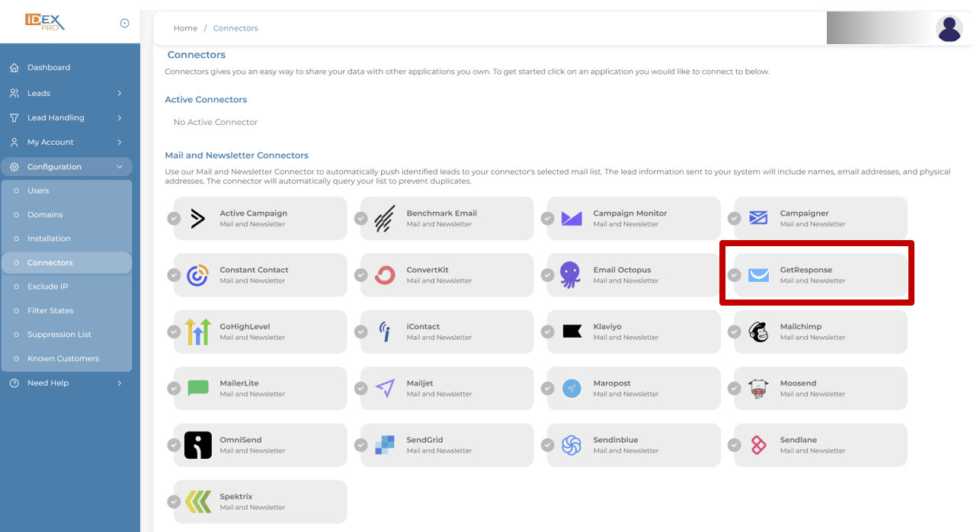Toggle the Spektrix connector checkmark
Image resolution: width=980 pixels, height=532 pixels.
click(x=175, y=502)
